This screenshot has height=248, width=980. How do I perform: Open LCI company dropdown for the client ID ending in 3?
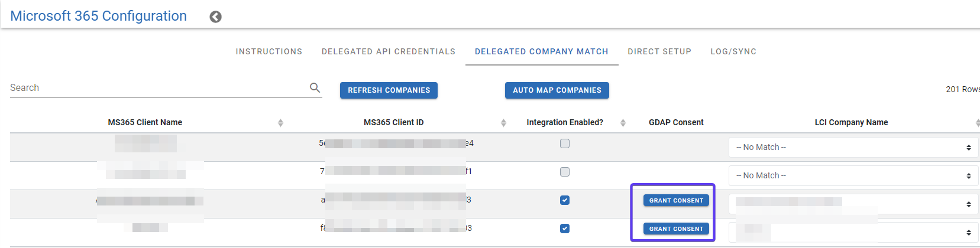point(853,204)
